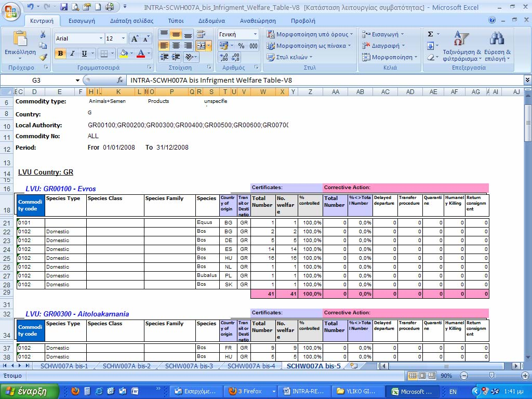This screenshot has width=532, height=399.
Task: Click the έναρξη Start button
Action: click(x=30, y=392)
